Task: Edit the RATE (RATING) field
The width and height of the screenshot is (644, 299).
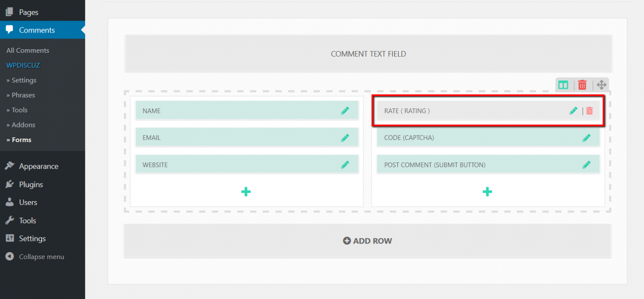Action: pyautogui.click(x=574, y=110)
